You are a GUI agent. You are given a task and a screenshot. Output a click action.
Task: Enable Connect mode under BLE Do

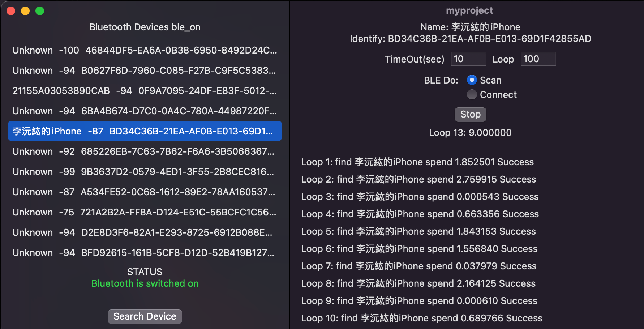(472, 94)
